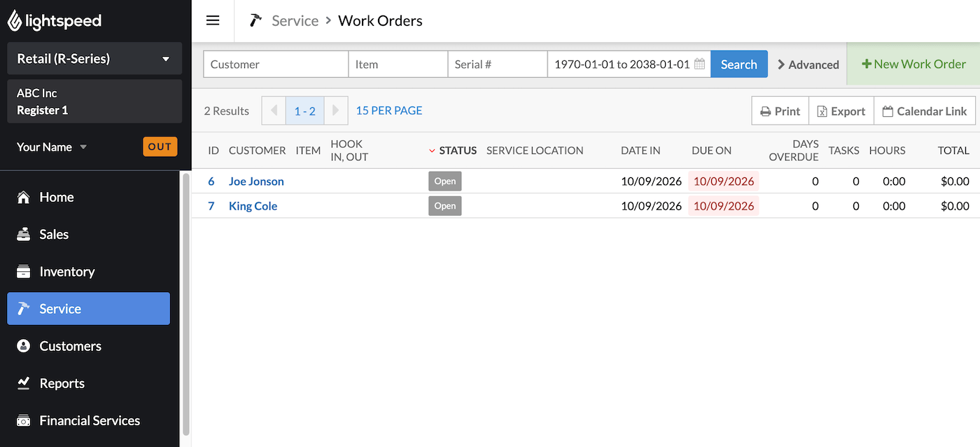
Task: Click the SERVICE LOCATION column header
Action: coord(535,151)
